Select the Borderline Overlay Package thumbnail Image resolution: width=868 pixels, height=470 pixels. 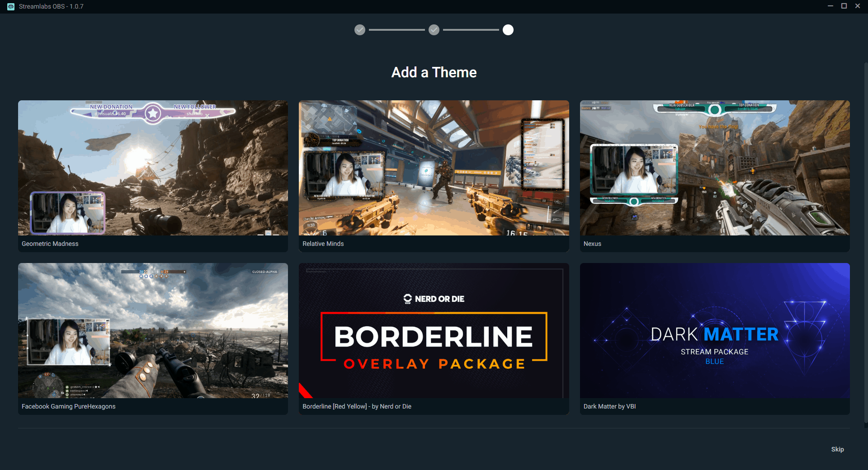(434, 330)
